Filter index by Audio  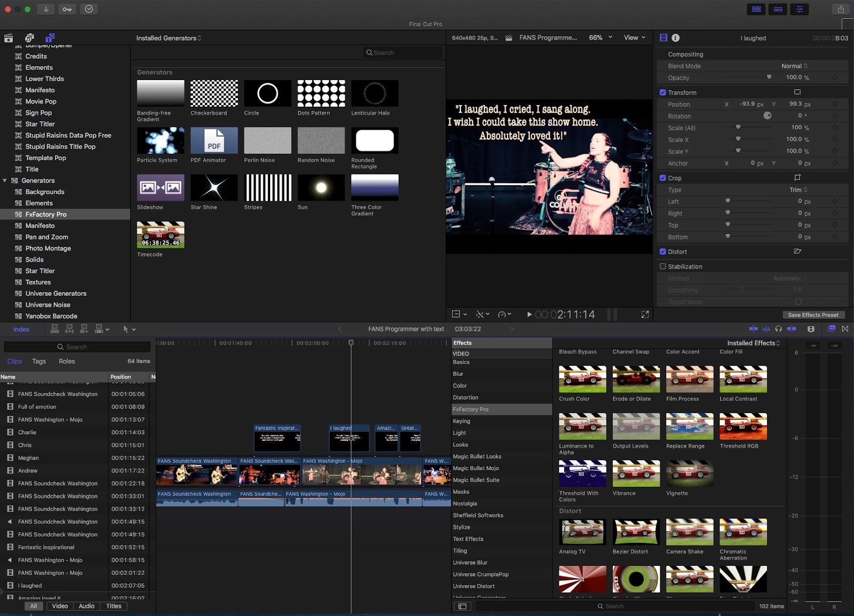86,606
